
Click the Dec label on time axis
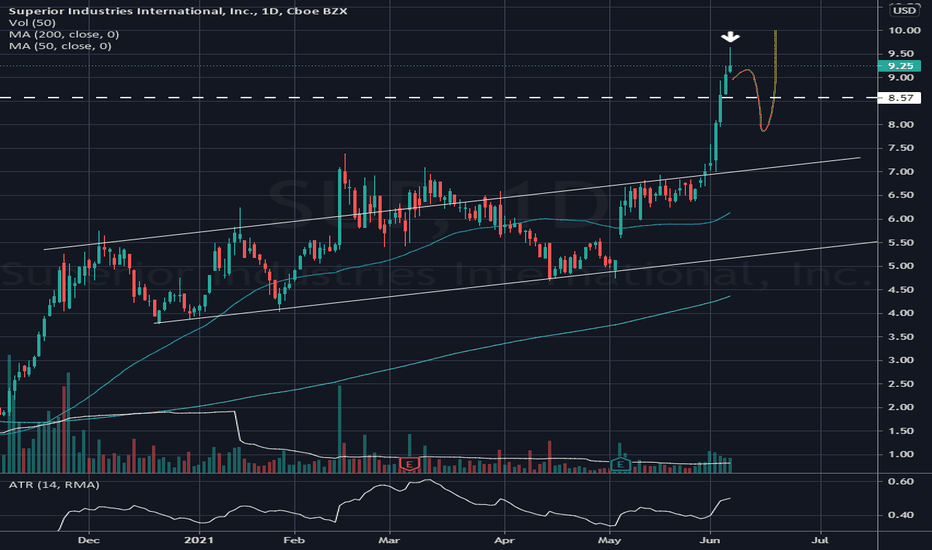[89, 540]
